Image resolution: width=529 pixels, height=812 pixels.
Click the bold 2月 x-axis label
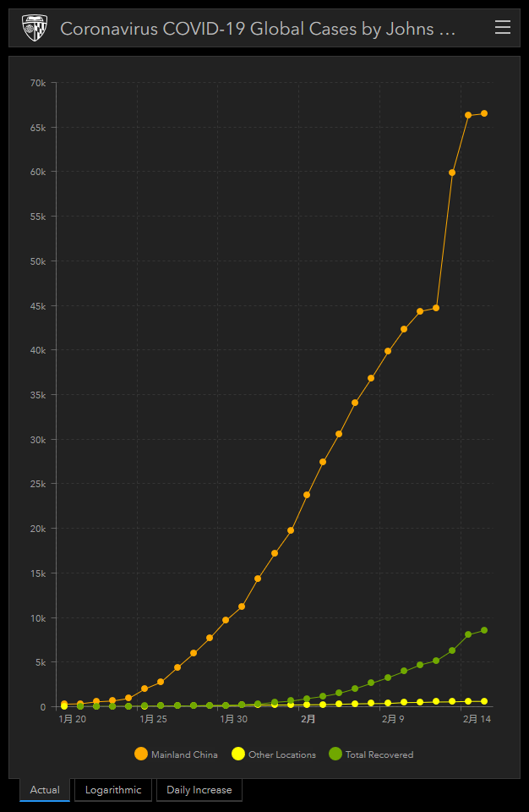pos(308,719)
